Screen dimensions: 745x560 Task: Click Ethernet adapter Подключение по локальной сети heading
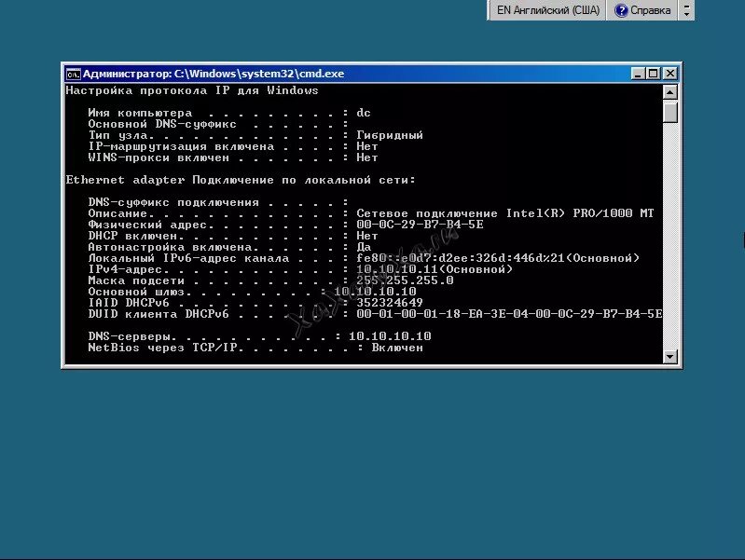241,180
